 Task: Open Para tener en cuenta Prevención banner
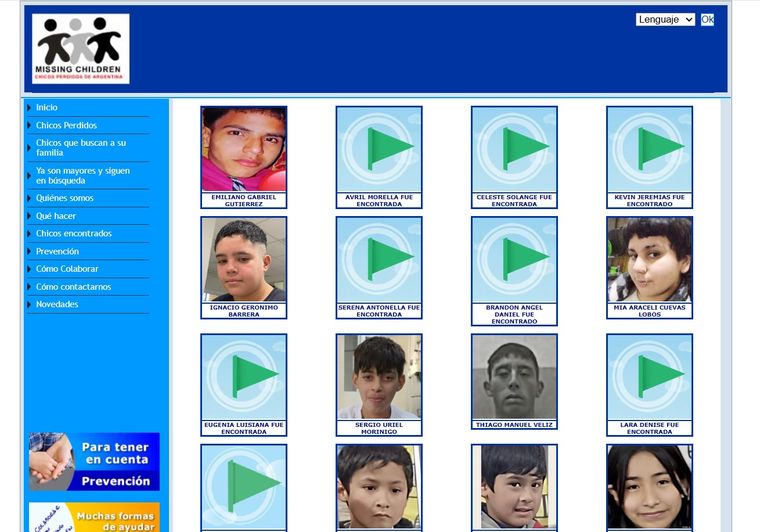[x=94, y=462]
